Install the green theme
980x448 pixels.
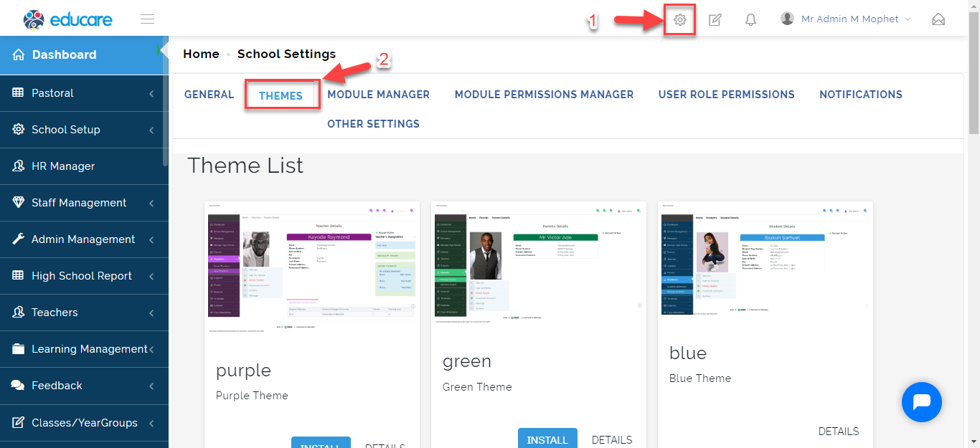point(547,438)
